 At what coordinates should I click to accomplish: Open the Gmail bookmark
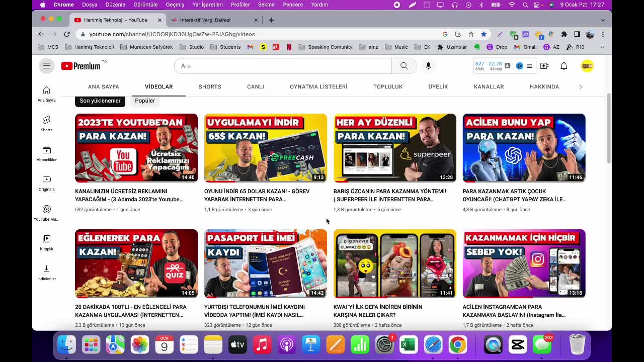tap(525, 47)
